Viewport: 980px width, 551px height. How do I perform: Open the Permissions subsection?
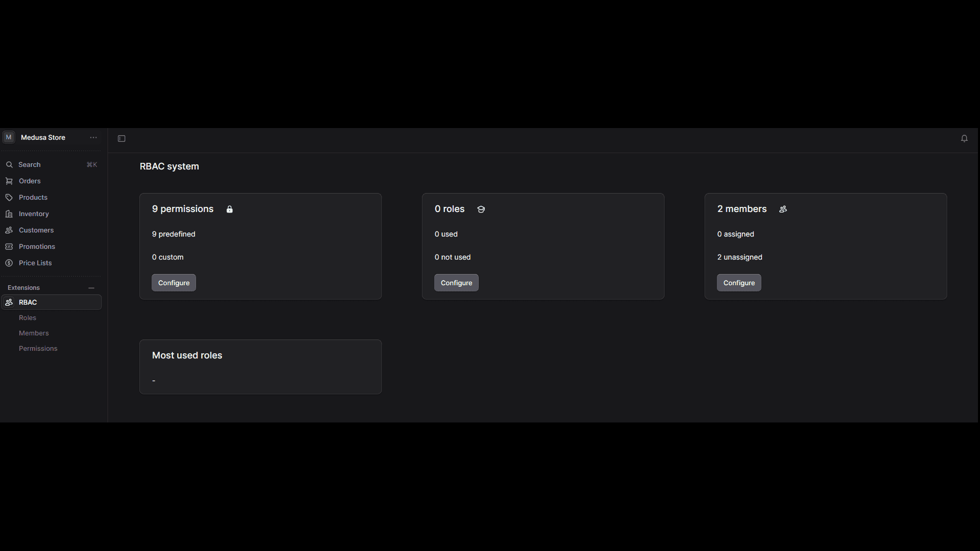point(38,348)
